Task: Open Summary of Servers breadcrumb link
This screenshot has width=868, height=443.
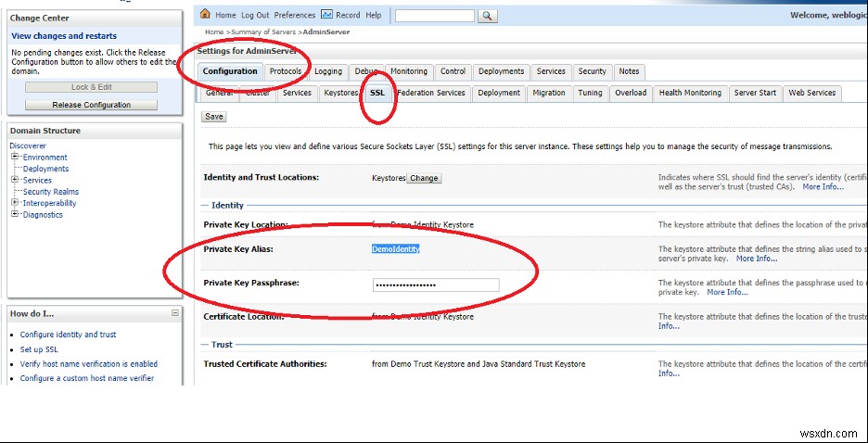Action: click(x=263, y=32)
